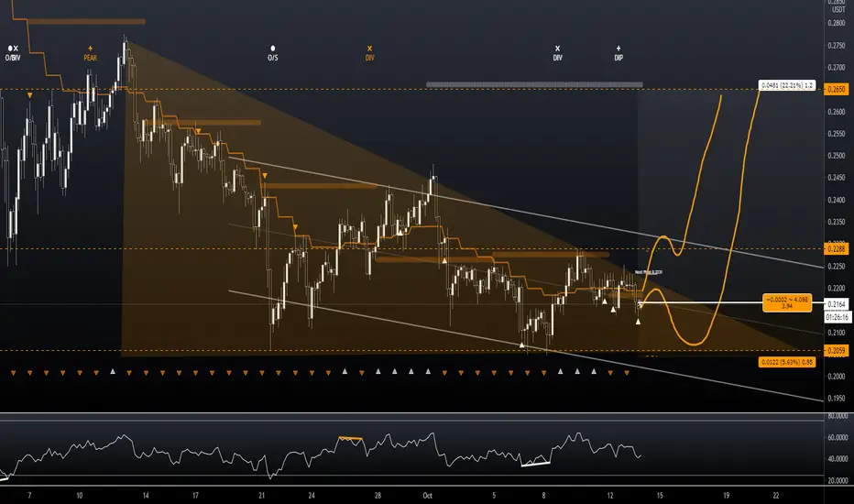The height and width of the screenshot is (504, 854).
Task: Select the O/S signal marker
Action: click(x=273, y=53)
